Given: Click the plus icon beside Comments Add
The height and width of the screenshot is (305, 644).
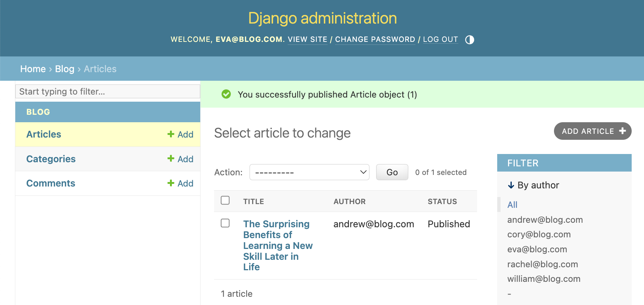Looking at the screenshot, I should coord(171,183).
